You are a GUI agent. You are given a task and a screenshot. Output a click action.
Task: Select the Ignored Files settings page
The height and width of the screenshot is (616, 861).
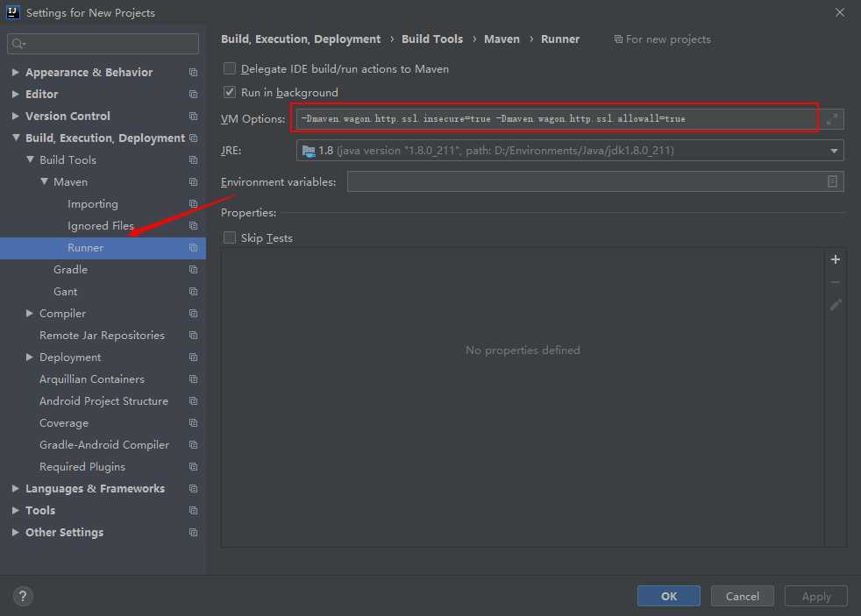pyautogui.click(x=101, y=226)
